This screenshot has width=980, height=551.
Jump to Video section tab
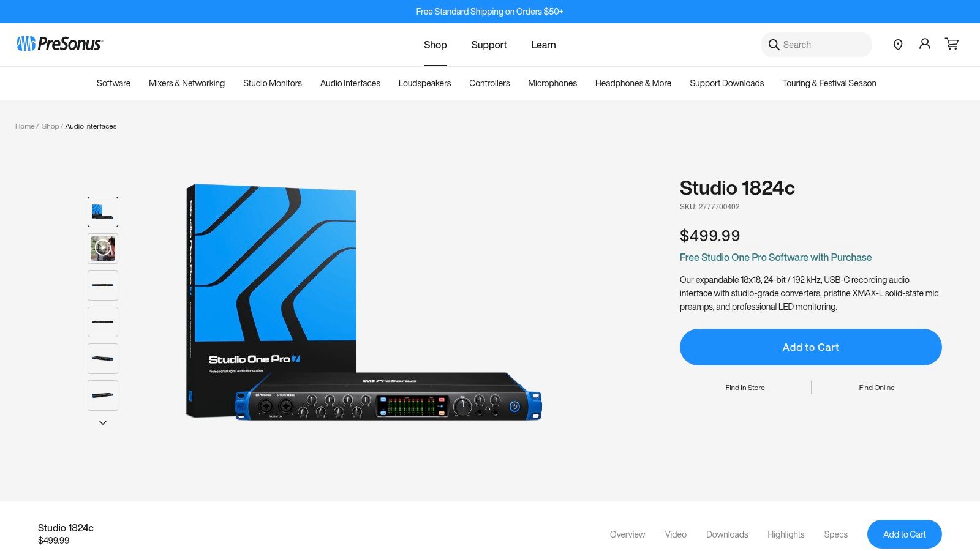click(x=676, y=534)
